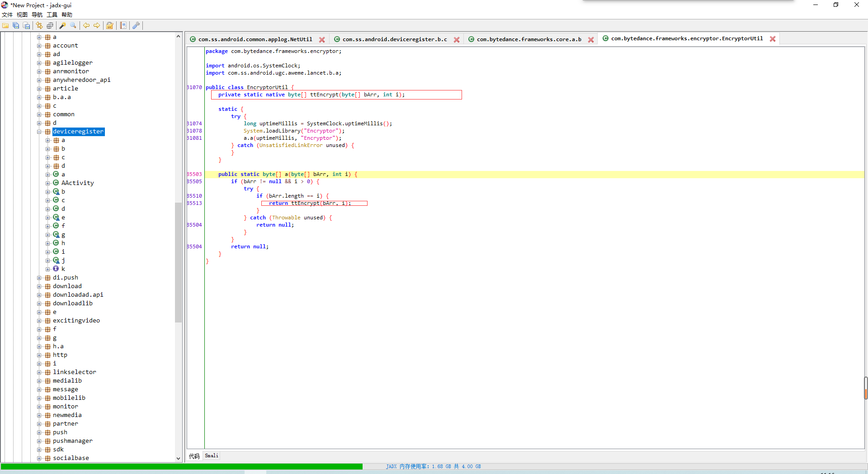Image resolution: width=868 pixels, height=474 pixels.
Task: Click the deobfuscation lock icon
Action: [x=110, y=26]
